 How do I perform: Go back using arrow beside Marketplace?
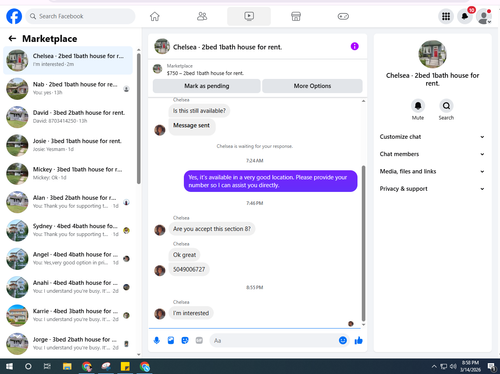(12, 39)
